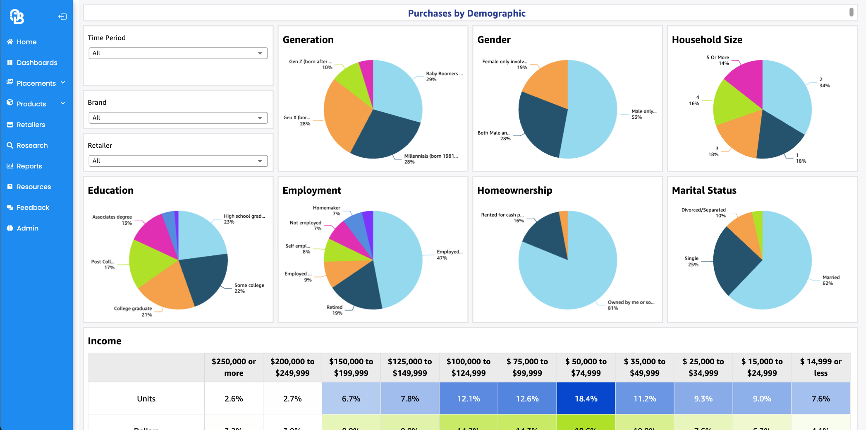Click the Retailers store icon
The width and height of the screenshot is (868, 430).
pos(10,125)
